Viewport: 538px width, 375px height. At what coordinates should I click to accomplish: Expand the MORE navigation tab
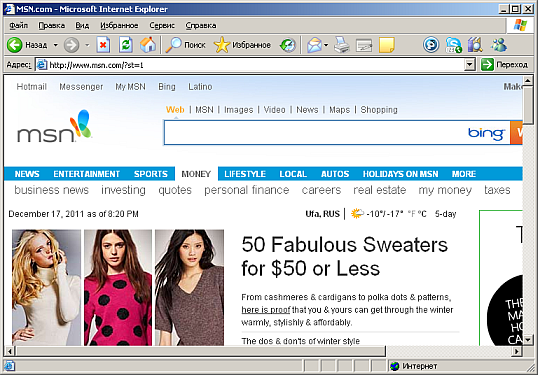[x=464, y=174]
